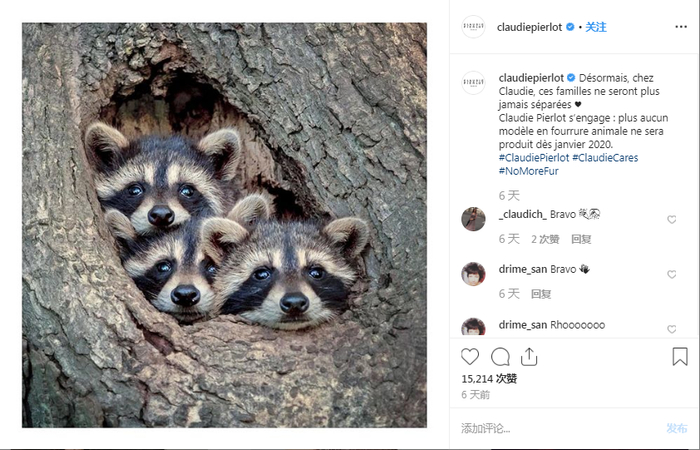The width and height of the screenshot is (700, 450).
Task: Open the #ClaudieCares hashtag
Action: 605,158
